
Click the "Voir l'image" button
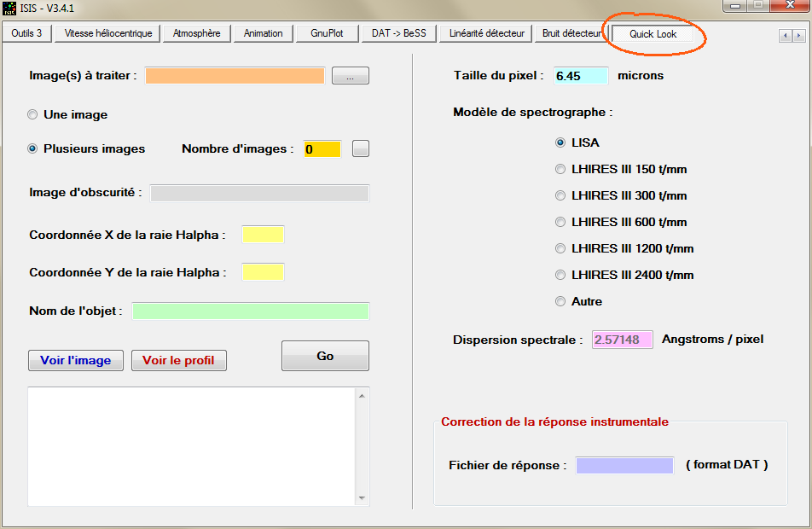pyautogui.click(x=76, y=360)
